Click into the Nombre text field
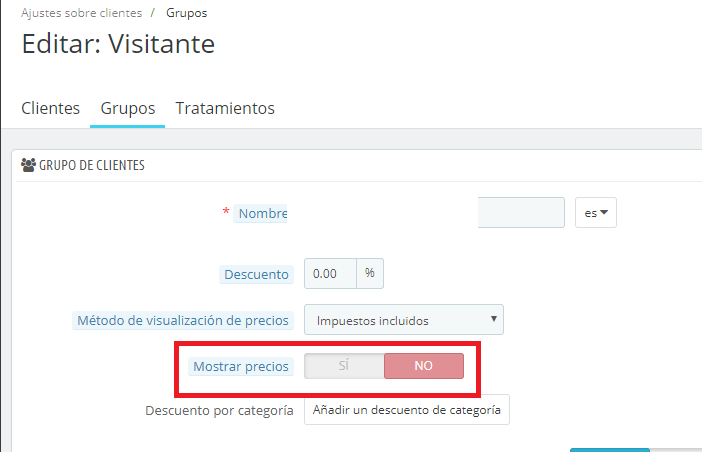 click(521, 213)
